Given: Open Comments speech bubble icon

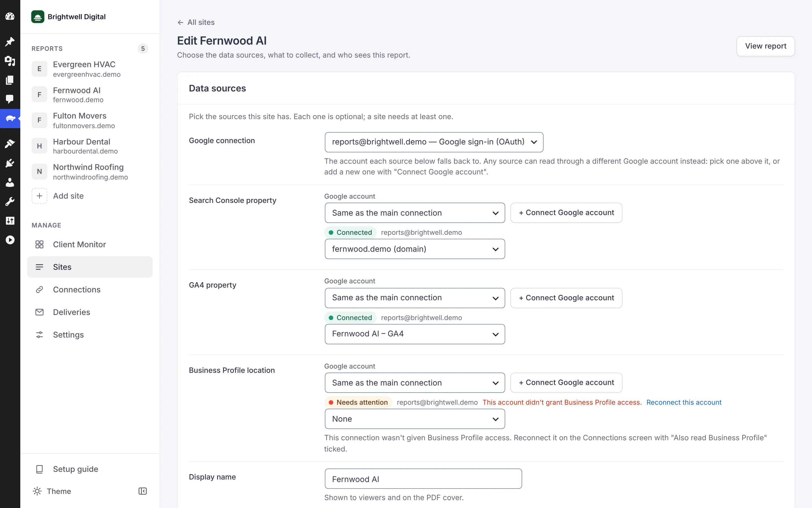Looking at the screenshot, I should click(x=10, y=99).
